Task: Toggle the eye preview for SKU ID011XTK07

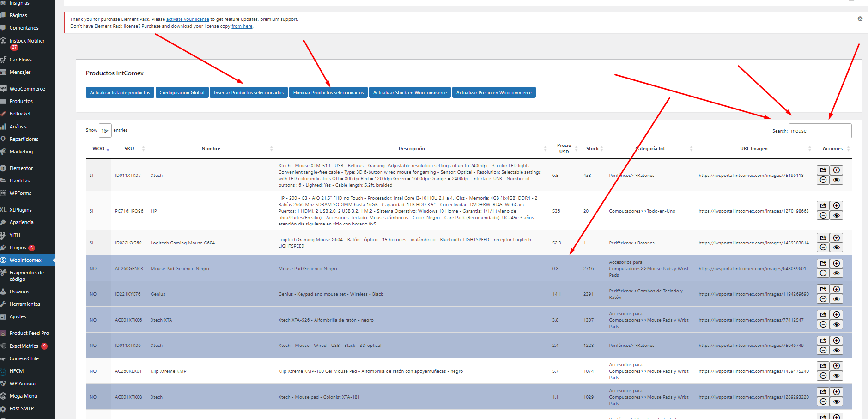Action: [x=836, y=180]
